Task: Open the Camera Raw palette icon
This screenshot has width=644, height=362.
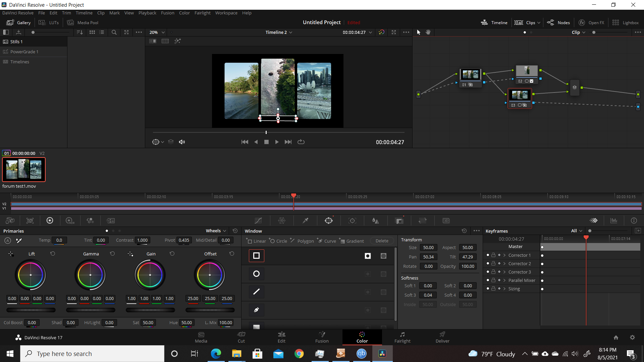Action: (x=10, y=221)
